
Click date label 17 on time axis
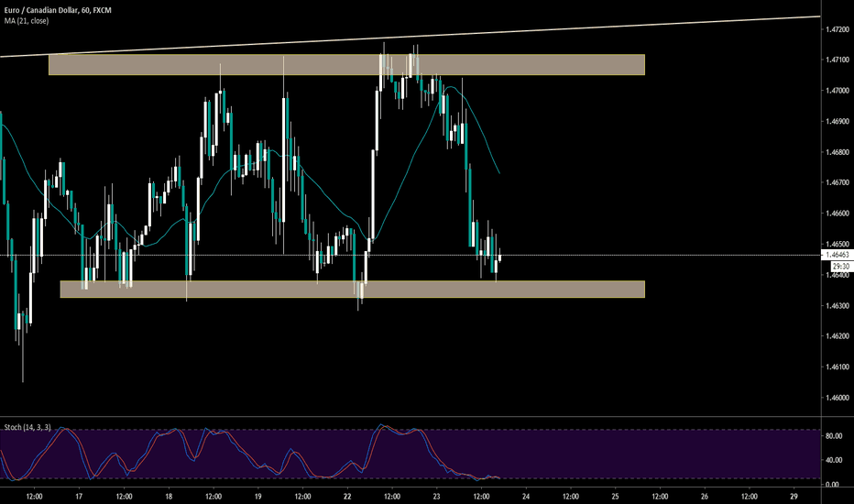point(79,497)
